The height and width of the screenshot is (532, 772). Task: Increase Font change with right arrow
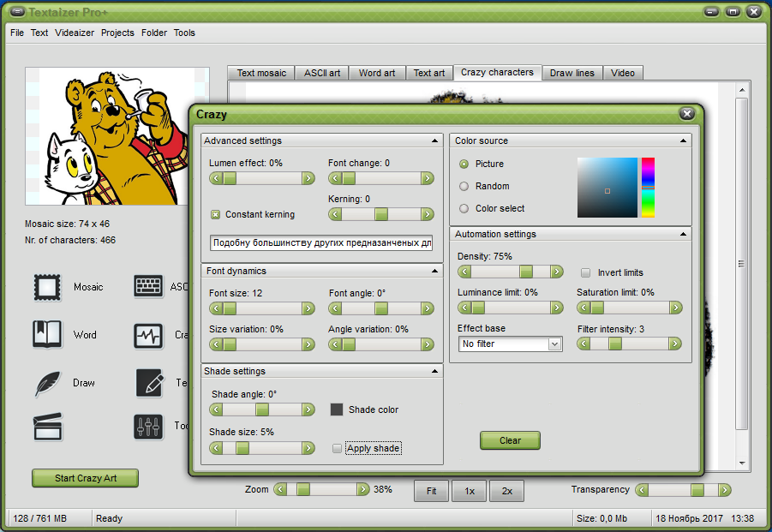click(x=428, y=178)
